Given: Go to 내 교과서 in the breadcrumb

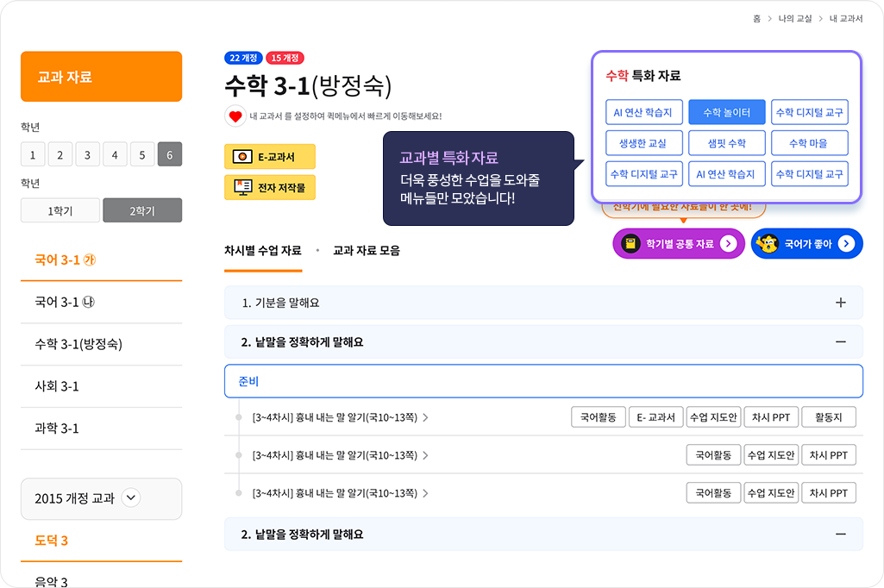Looking at the screenshot, I should [846, 19].
